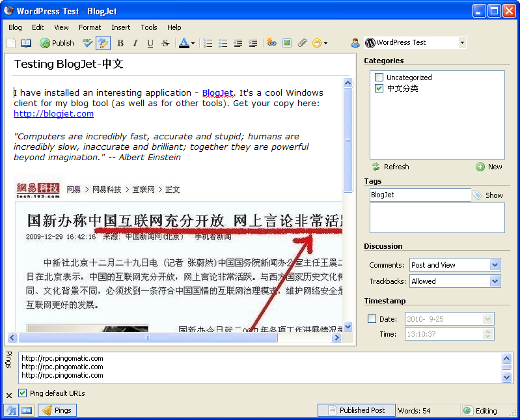Apply strikethrough formatting
The width and height of the screenshot is (520, 420).
[x=165, y=43]
